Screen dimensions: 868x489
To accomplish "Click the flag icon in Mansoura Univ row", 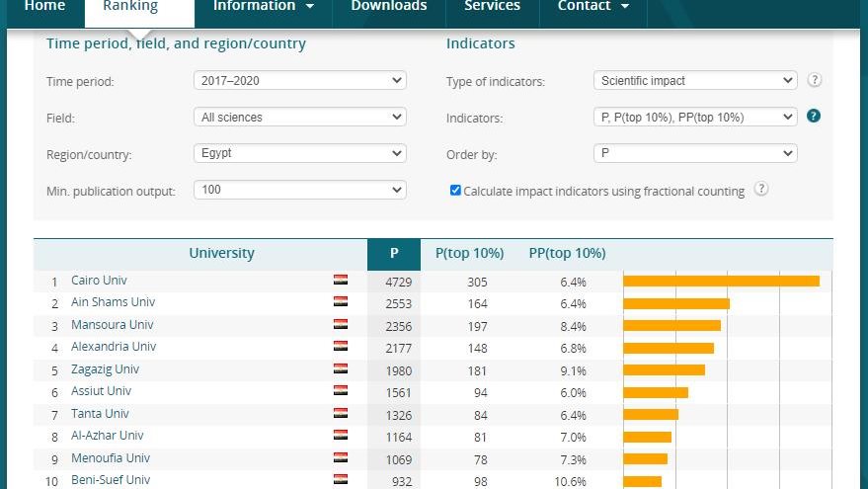I will coord(341,325).
